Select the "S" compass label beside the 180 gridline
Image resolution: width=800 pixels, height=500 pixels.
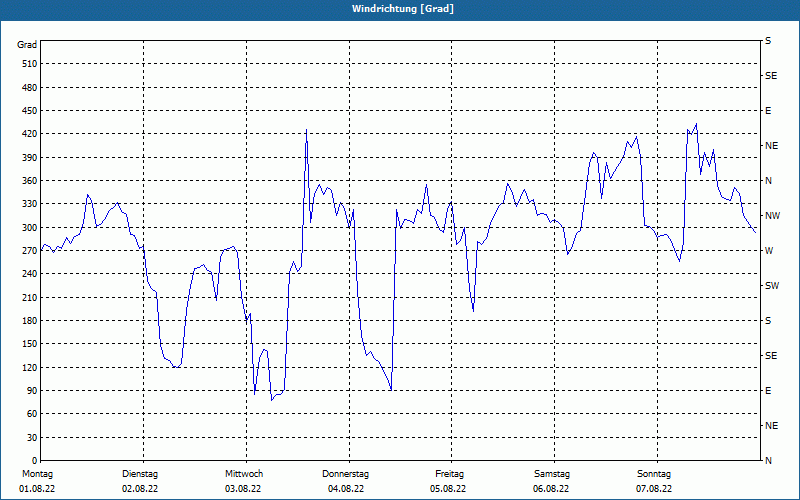768,321
